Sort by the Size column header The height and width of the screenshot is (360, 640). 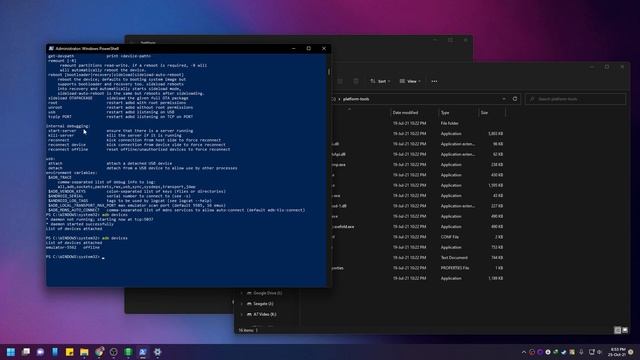tap(492, 113)
